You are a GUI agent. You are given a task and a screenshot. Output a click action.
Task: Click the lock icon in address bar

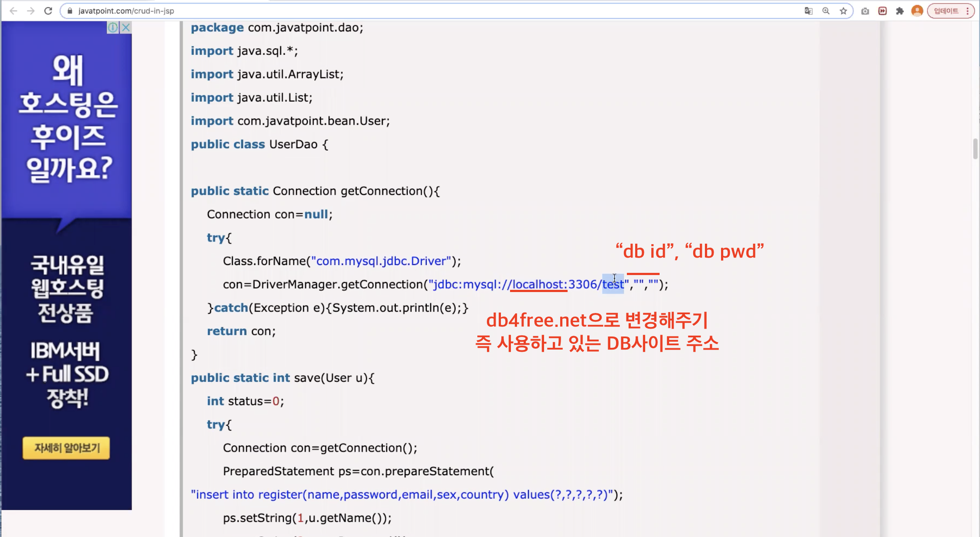70,11
